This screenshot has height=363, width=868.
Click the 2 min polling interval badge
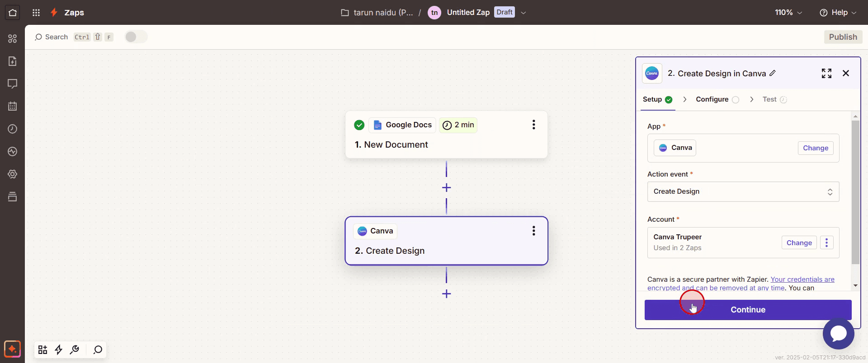coord(458,125)
